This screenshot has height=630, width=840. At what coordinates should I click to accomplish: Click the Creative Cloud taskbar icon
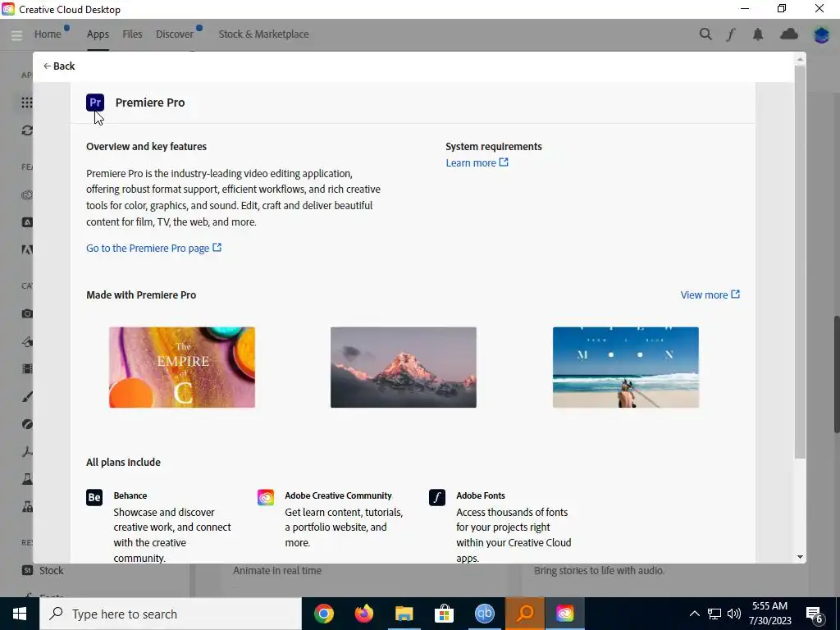564,614
